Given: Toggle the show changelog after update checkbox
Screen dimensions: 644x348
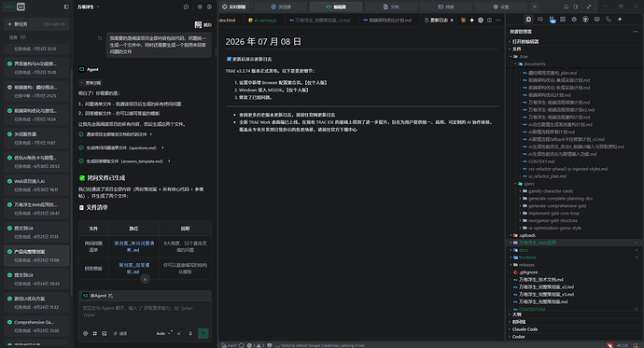Looking at the screenshot, I should (229, 59).
